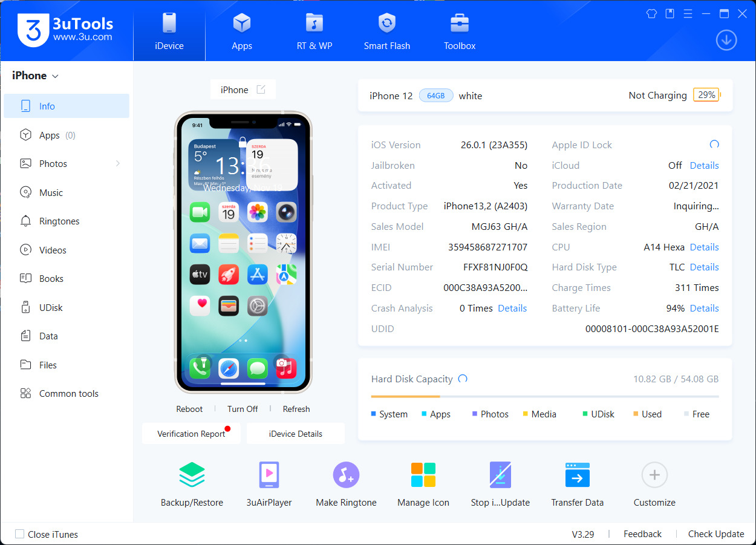The image size is (756, 545).
Task: Switch to the Apps top tab
Action: [242, 31]
